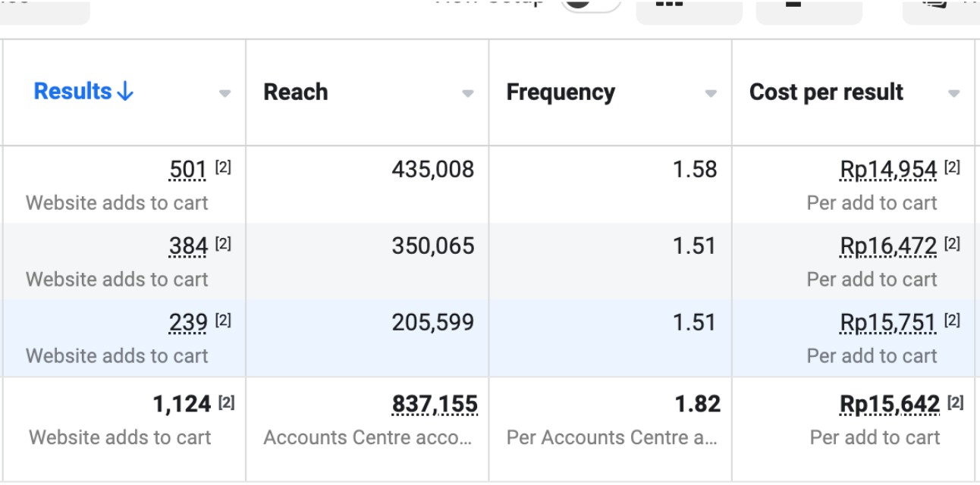This screenshot has width=980, height=485.
Task: Open the Cost per result column dropdown
Action: [952, 92]
